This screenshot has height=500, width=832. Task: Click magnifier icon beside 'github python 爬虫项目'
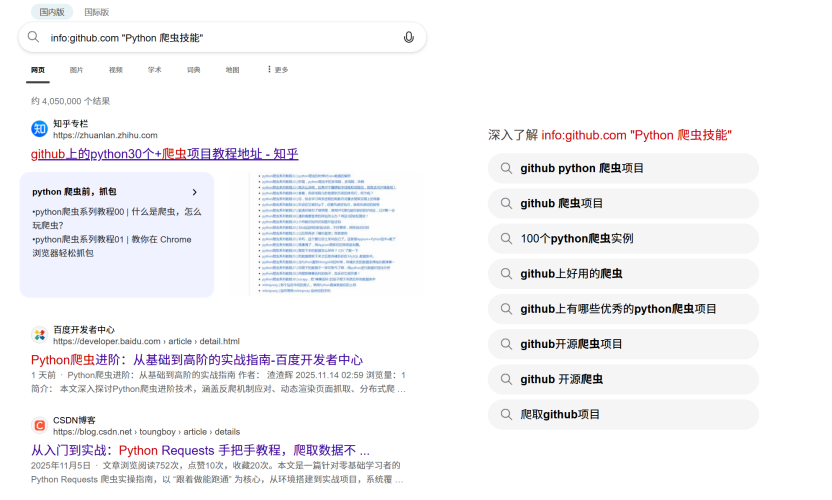pos(506,168)
